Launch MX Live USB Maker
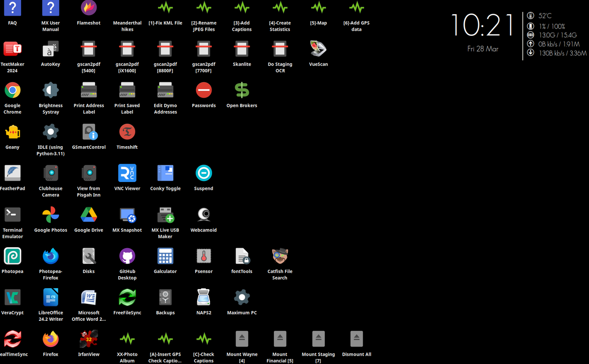Viewport: 589px width, 364px height. 165,215
